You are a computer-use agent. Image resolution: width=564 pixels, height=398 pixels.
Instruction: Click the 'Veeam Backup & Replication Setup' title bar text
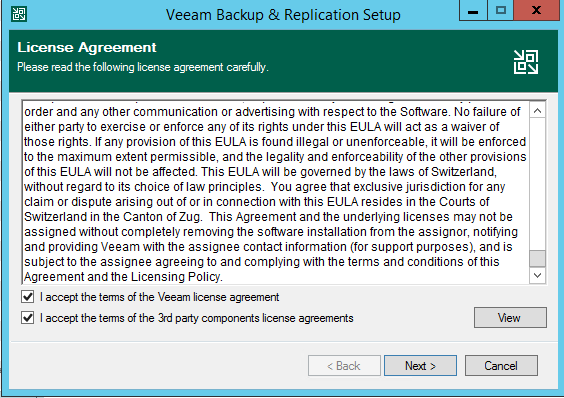click(283, 15)
